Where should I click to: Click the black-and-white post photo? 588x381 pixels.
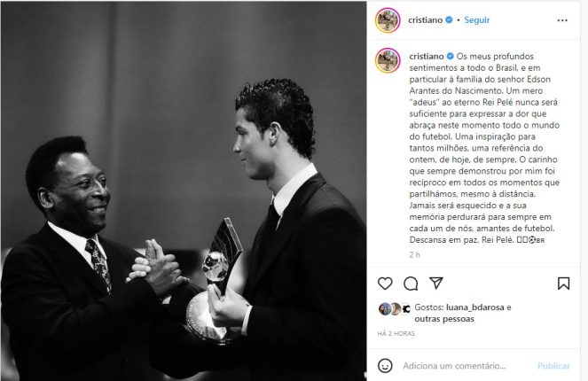click(184, 191)
